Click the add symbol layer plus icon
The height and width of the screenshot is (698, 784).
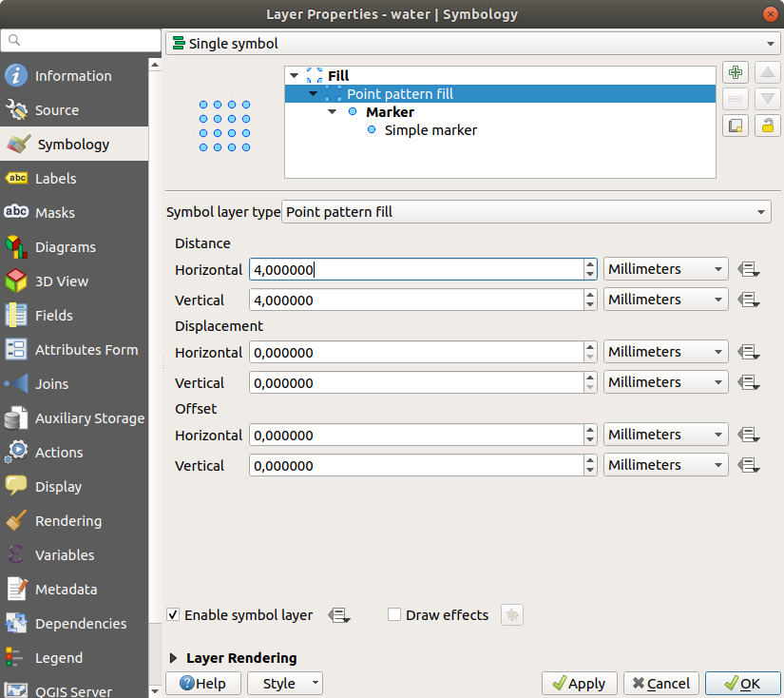pyautogui.click(x=735, y=73)
